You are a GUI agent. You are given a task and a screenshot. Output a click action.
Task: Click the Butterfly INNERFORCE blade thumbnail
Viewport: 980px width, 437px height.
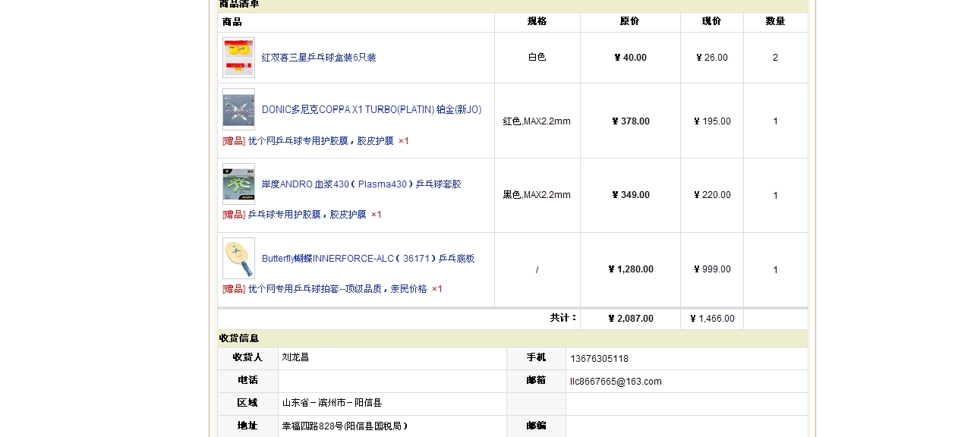click(x=238, y=259)
